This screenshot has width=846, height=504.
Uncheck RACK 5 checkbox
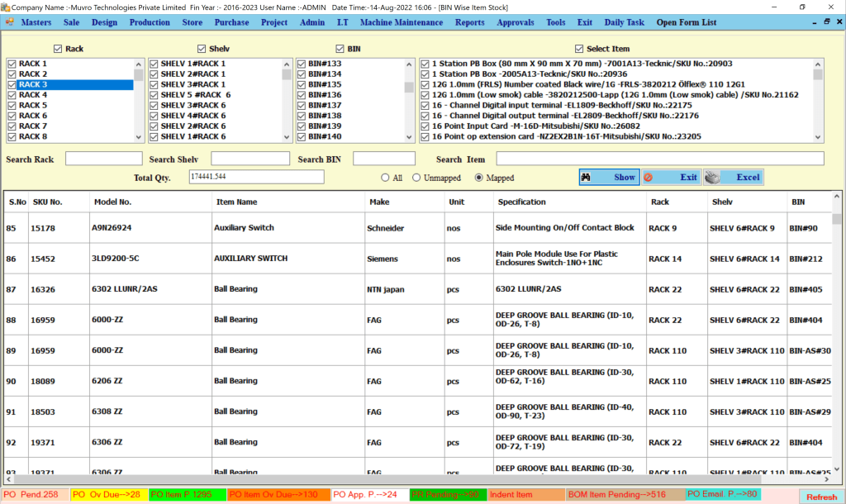(12, 105)
